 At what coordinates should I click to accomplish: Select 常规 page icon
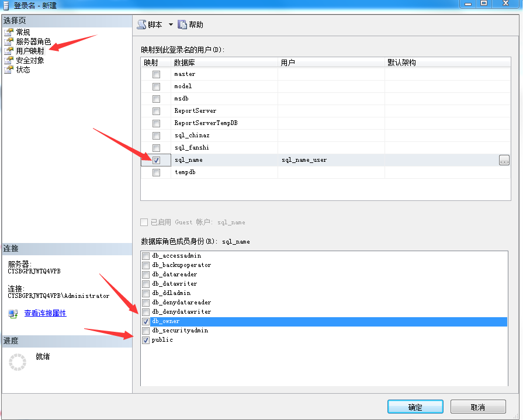9,32
